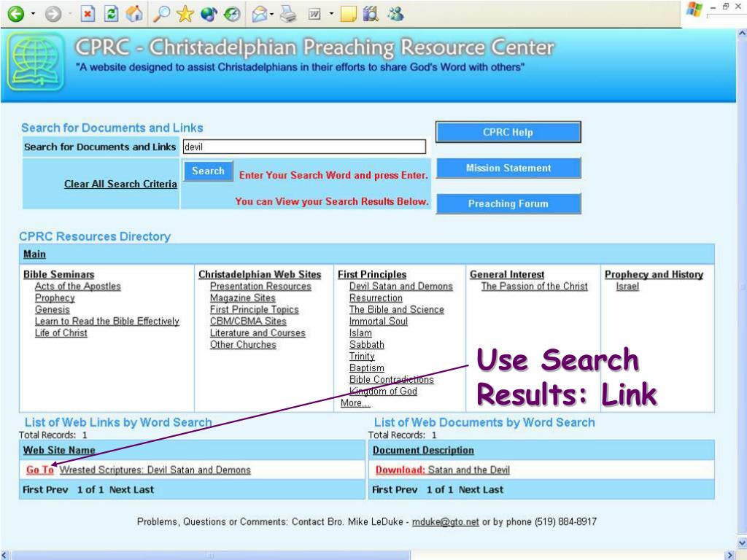
Task: Open the Prophecy seminar link
Action: 55,298
